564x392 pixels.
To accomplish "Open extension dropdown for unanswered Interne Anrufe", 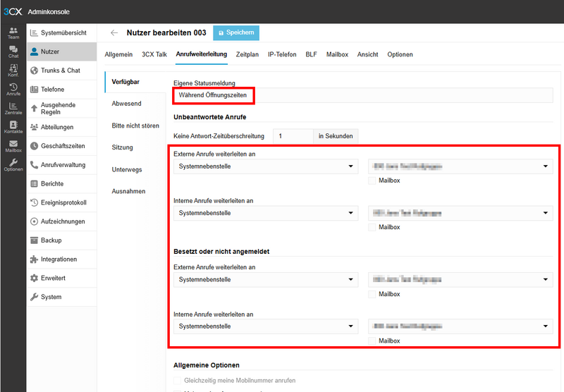I will point(460,213).
